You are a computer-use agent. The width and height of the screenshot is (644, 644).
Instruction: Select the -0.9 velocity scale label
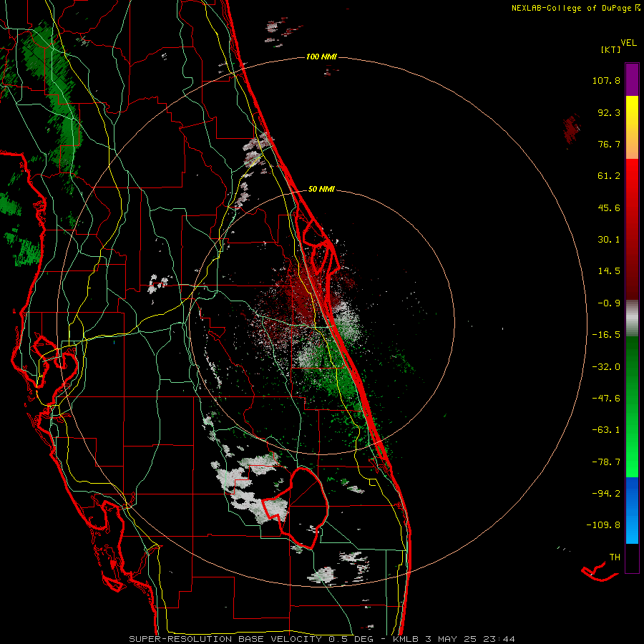(609, 303)
